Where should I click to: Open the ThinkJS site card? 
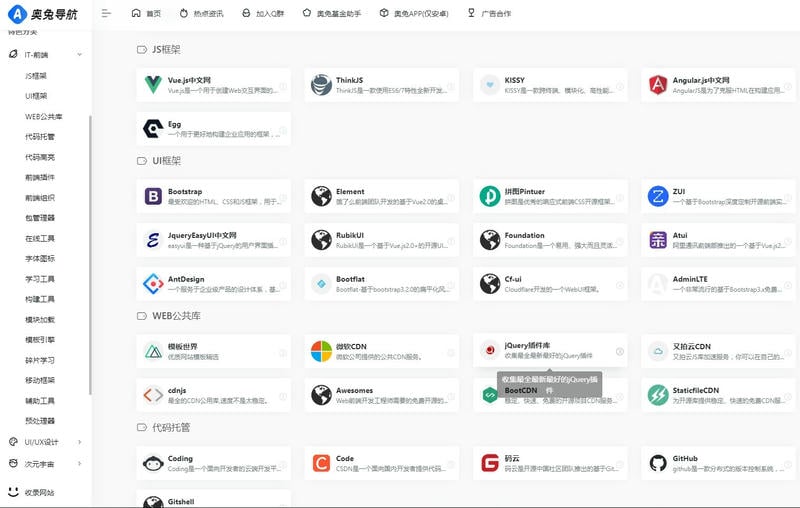pyautogui.click(x=375, y=85)
